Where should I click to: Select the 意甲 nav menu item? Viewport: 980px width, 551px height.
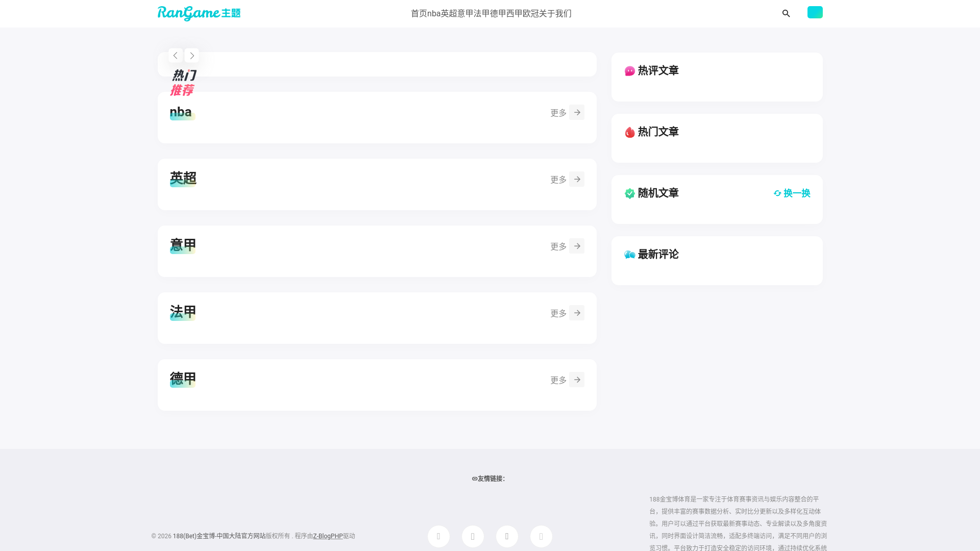465,14
